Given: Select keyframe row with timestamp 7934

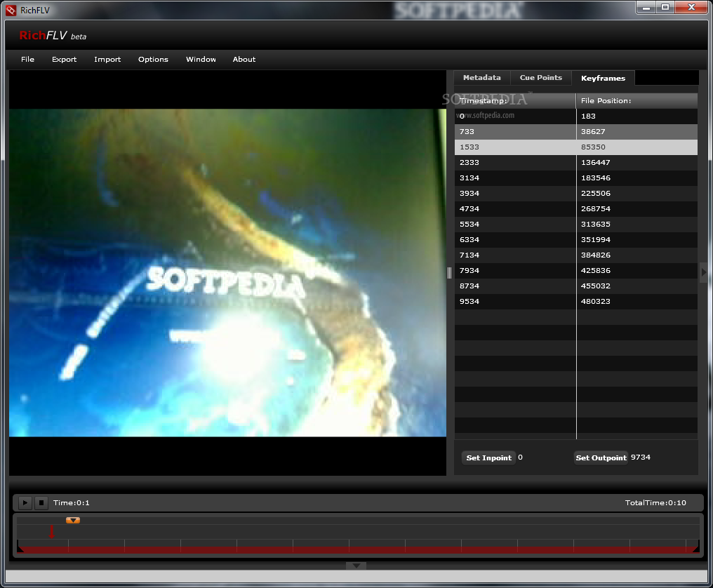Looking at the screenshot, I should coord(576,271).
